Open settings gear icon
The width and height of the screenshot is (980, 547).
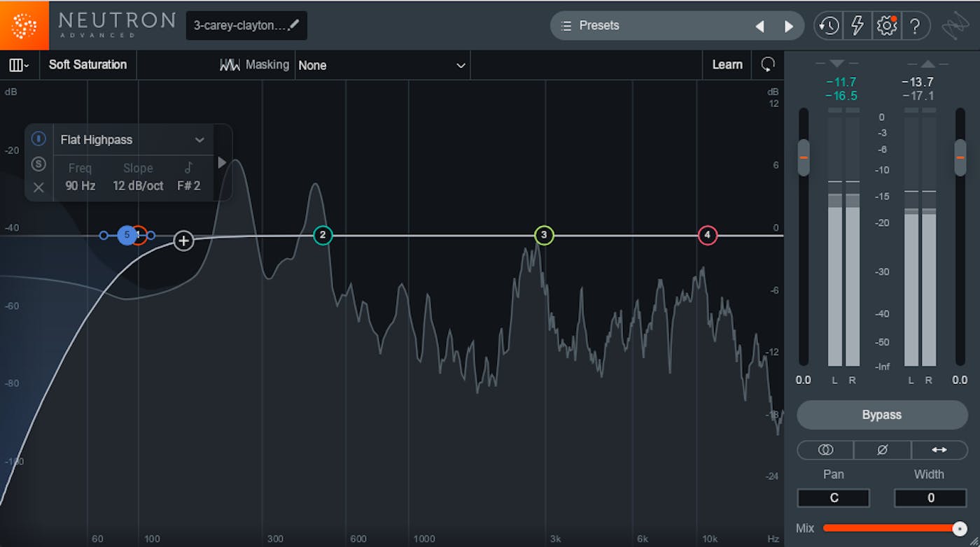[886, 26]
